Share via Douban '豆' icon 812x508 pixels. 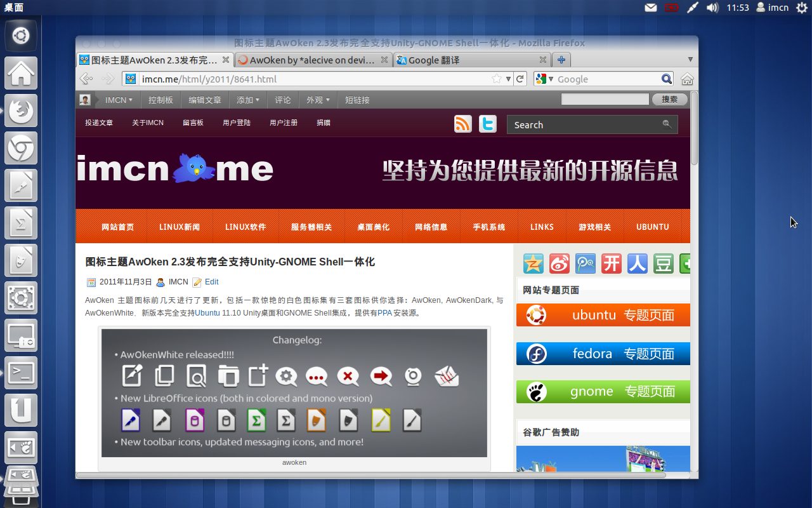[x=664, y=264]
